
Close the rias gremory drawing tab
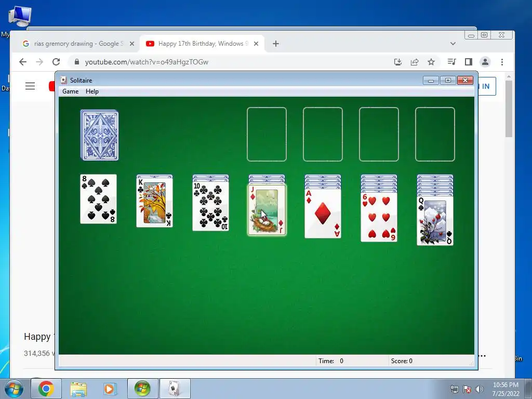(132, 44)
